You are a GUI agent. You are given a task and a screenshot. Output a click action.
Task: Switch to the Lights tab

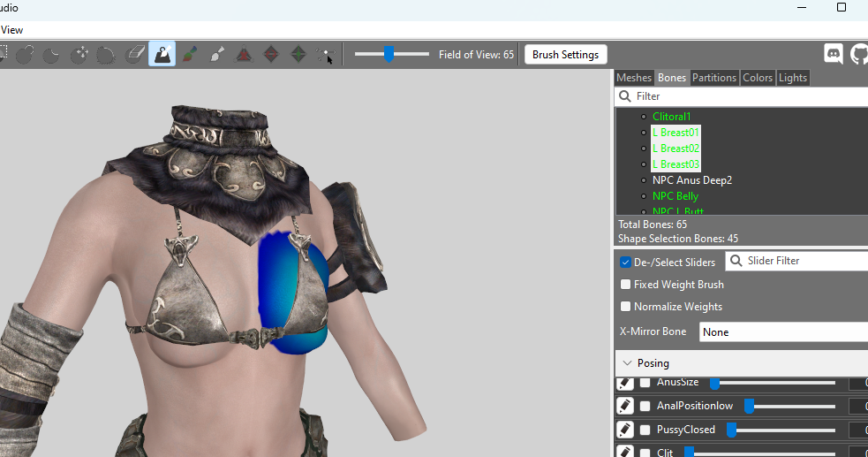[x=793, y=78]
